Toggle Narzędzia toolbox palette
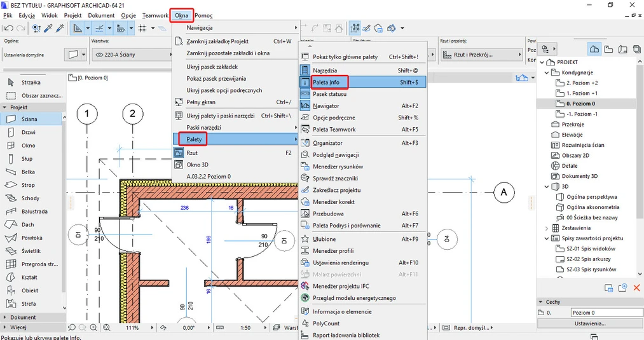 [x=363, y=70]
